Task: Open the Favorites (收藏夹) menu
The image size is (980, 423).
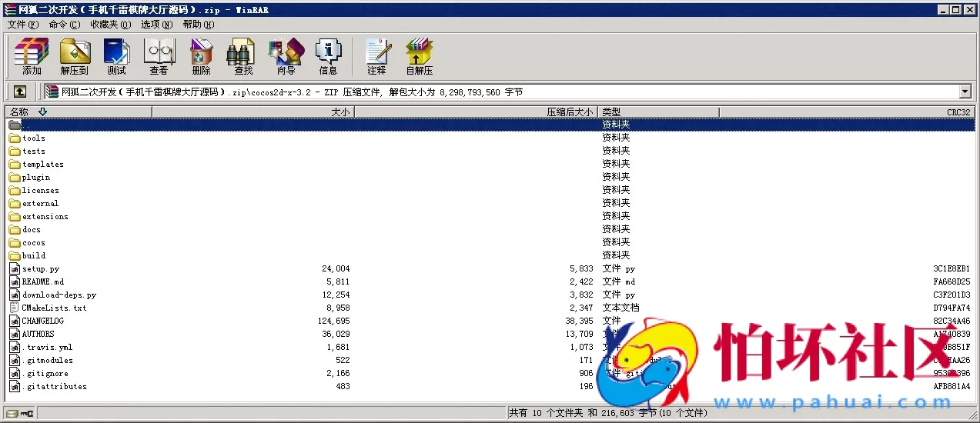Action: click(x=110, y=25)
